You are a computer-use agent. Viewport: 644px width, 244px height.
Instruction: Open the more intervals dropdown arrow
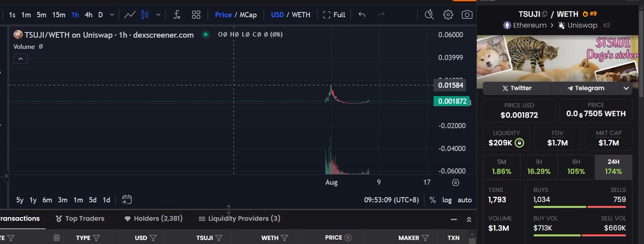pyautogui.click(x=111, y=15)
